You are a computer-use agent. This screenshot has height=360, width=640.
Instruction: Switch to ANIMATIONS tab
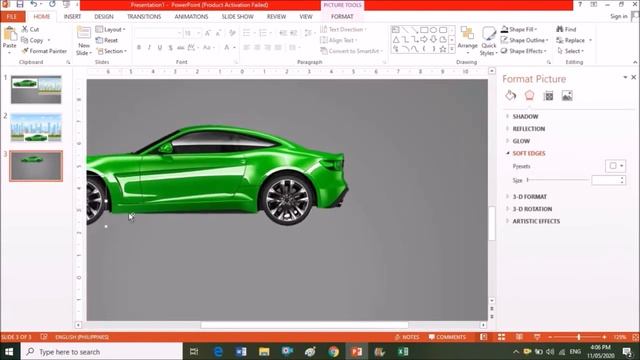pos(191,16)
